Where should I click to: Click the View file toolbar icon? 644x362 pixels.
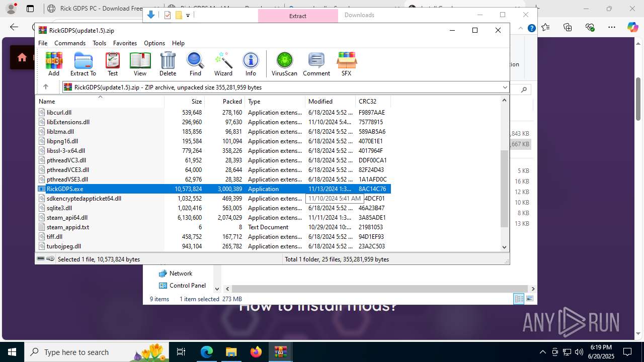pos(140,64)
